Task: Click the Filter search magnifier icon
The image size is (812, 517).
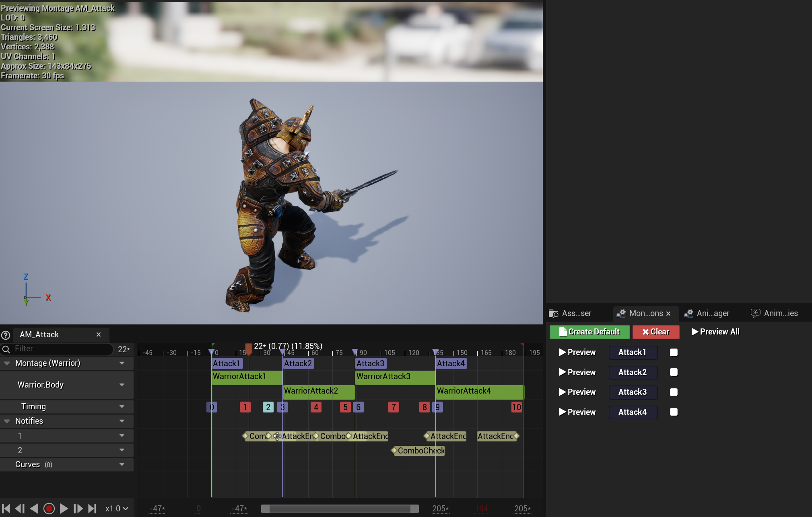Action: tap(6, 349)
